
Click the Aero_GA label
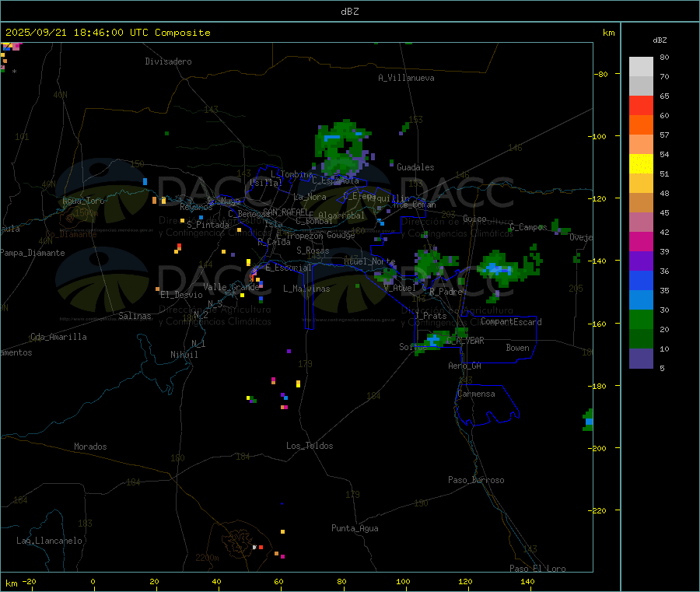tap(465, 366)
